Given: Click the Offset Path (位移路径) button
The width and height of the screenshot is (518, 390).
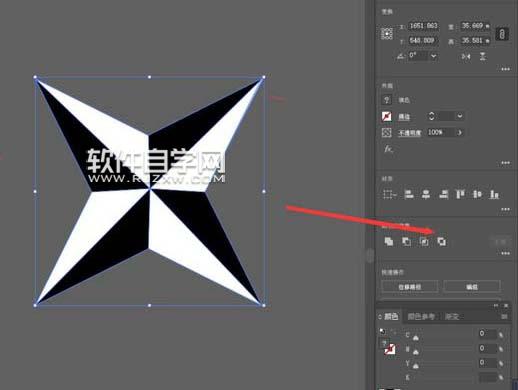Looking at the screenshot, I should click(x=410, y=287).
